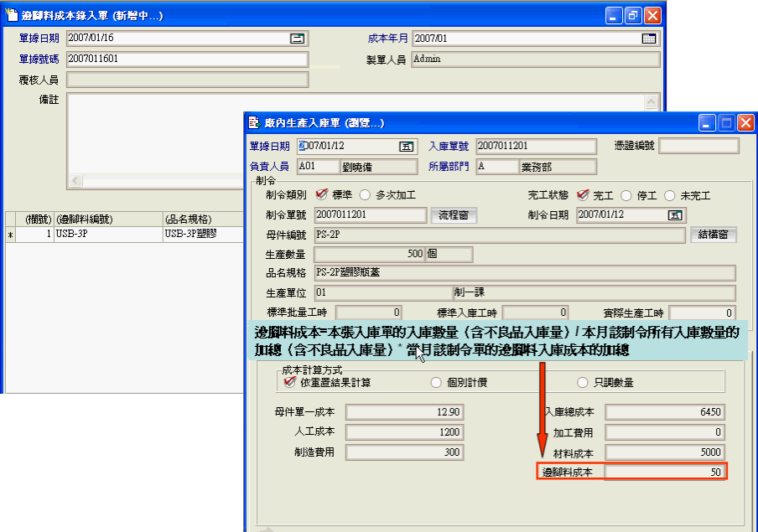Viewport: 758px width, 532px height.
Task: Maximize the 廠內生產入庫單 window
Action: [726, 123]
